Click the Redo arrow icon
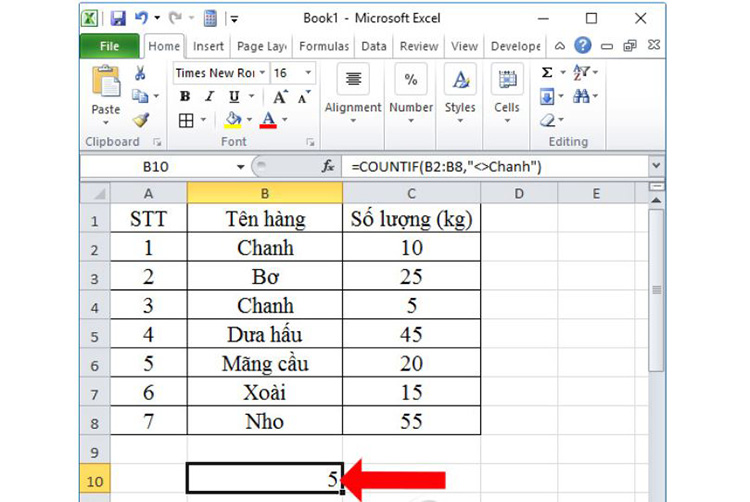 click(175, 18)
